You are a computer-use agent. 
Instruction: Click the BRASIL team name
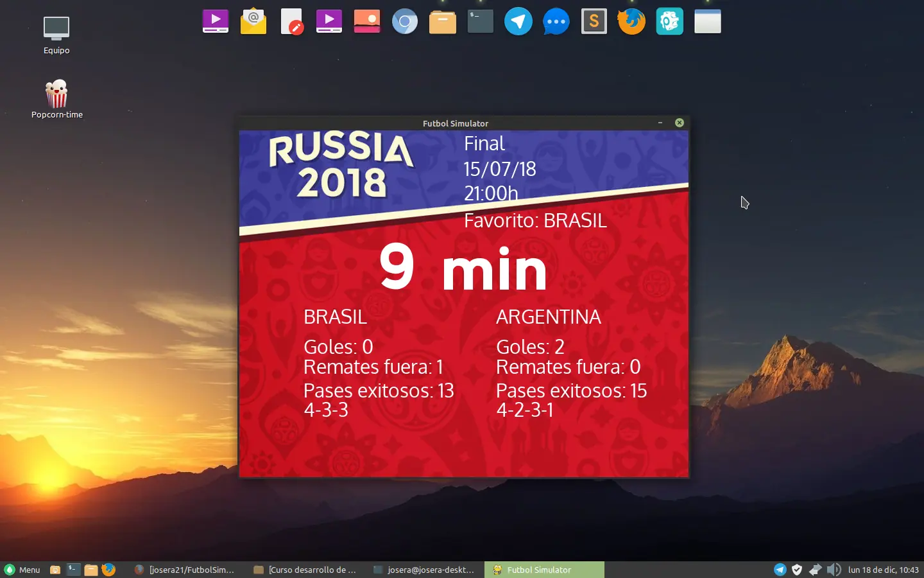[335, 317]
